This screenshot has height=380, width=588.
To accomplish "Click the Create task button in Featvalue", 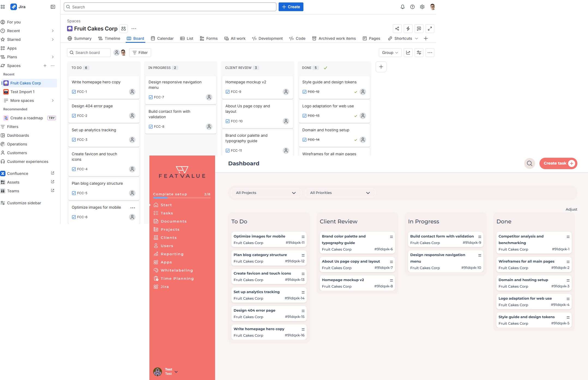I will pyautogui.click(x=558, y=163).
